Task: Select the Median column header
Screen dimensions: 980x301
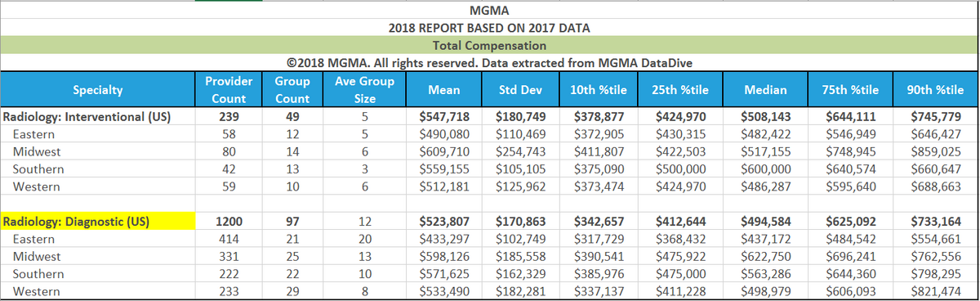Action: point(766,90)
